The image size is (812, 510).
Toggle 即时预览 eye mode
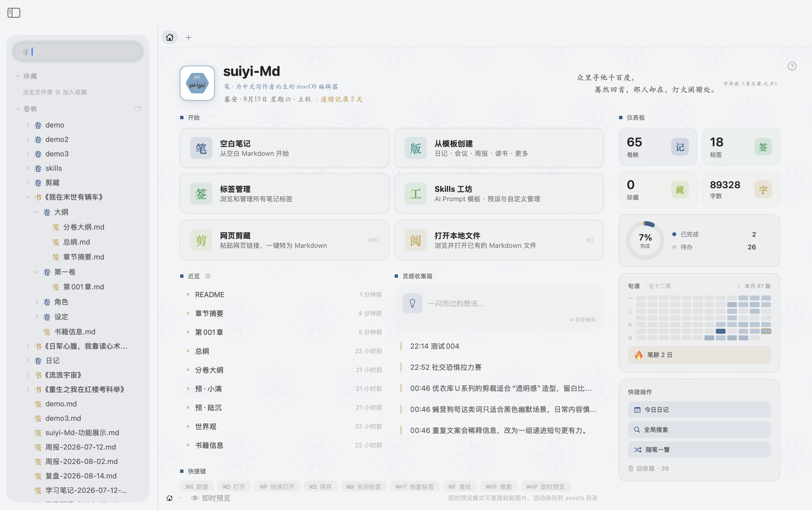point(210,498)
